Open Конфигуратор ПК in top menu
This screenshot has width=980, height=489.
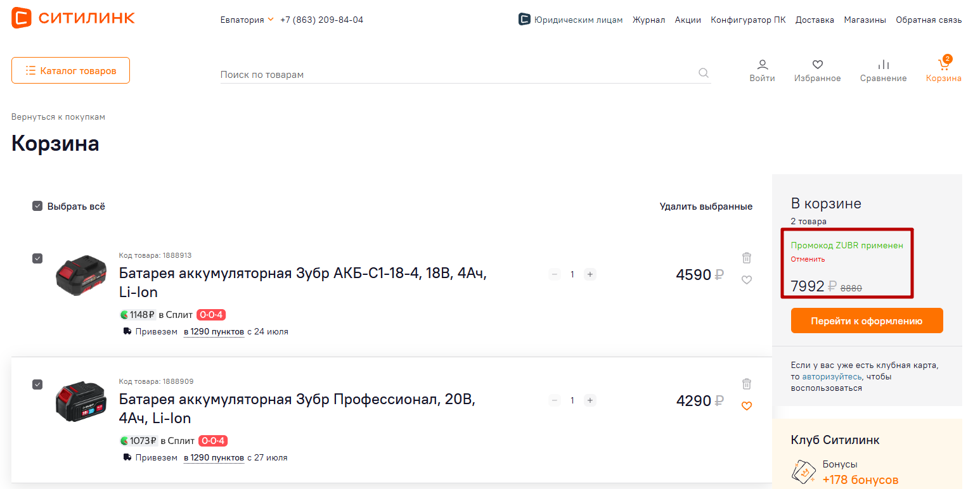748,20
